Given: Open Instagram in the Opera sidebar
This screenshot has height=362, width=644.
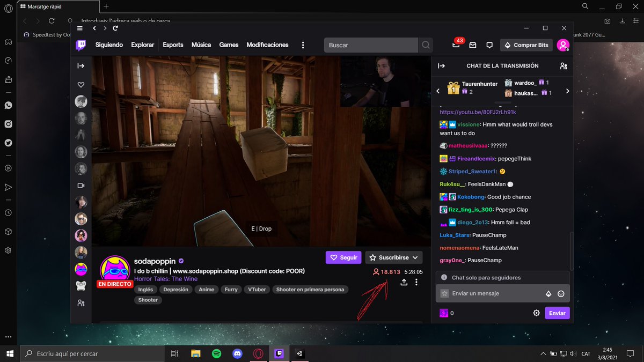Looking at the screenshot, I should click(9, 124).
